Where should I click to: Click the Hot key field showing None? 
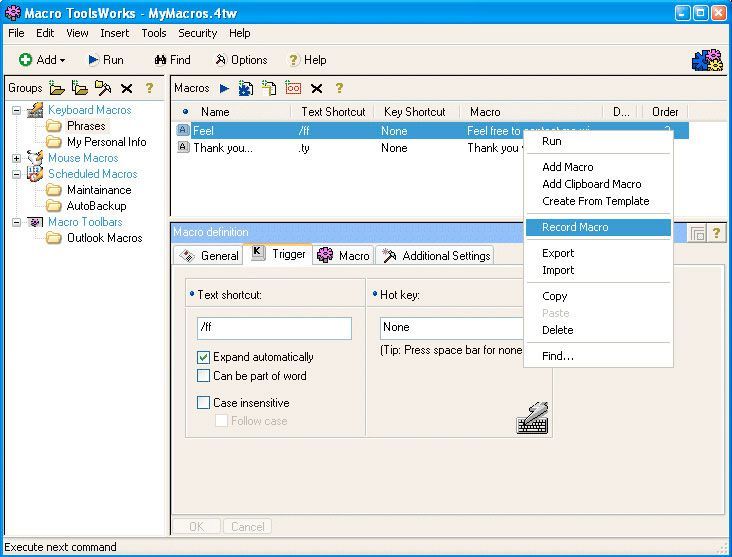(x=451, y=328)
